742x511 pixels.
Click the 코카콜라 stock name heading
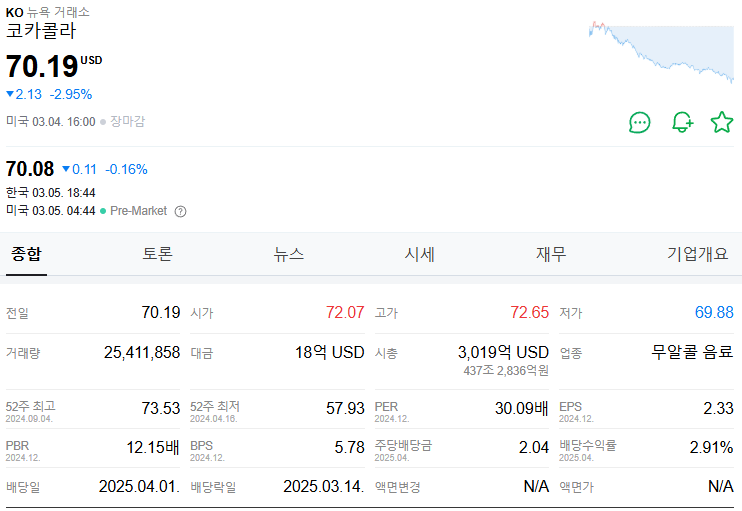[x=41, y=31]
